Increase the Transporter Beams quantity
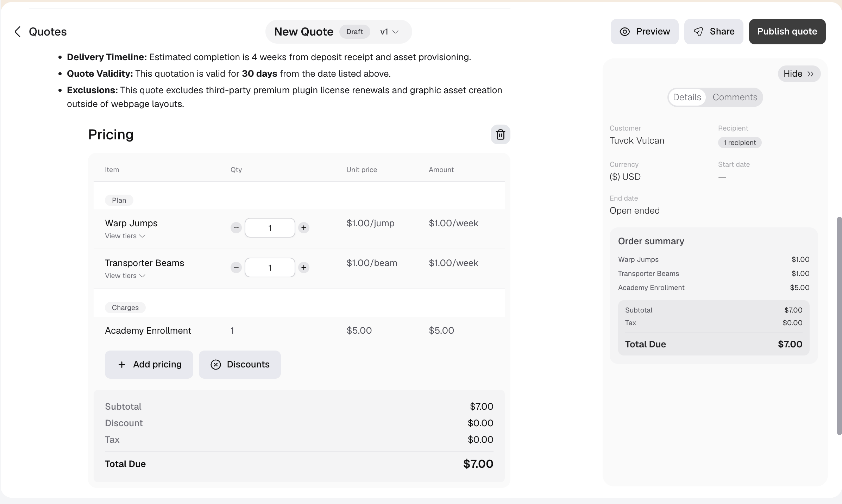 303,267
